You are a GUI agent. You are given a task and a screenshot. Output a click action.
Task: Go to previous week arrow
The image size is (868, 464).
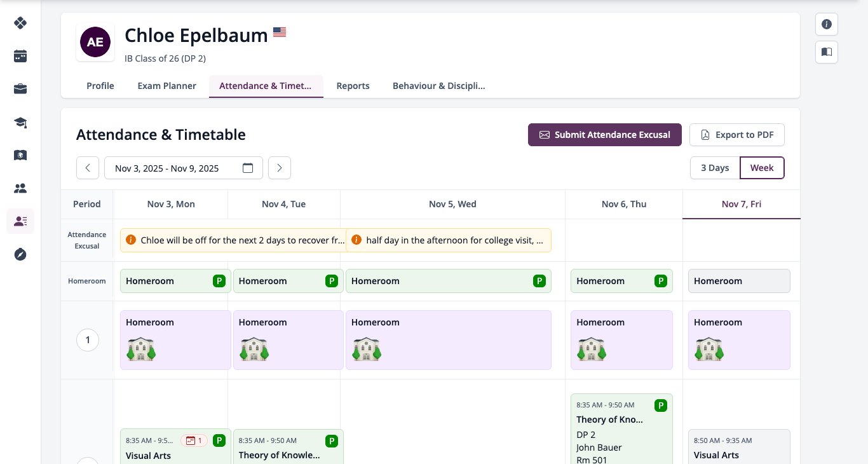pos(88,168)
